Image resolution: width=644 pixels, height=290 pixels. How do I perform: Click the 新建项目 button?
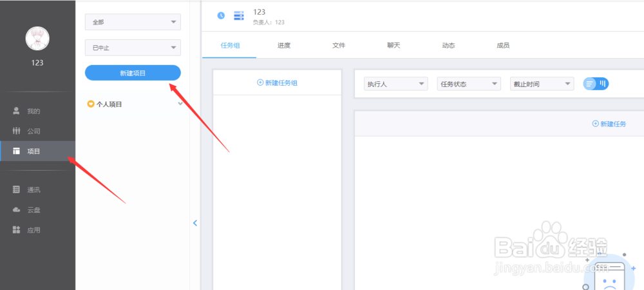(133, 73)
